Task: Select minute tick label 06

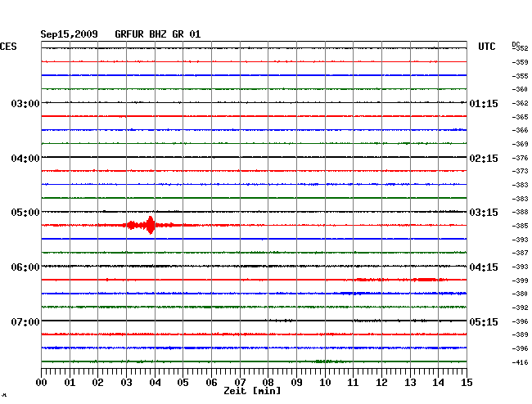Action: click(x=211, y=383)
